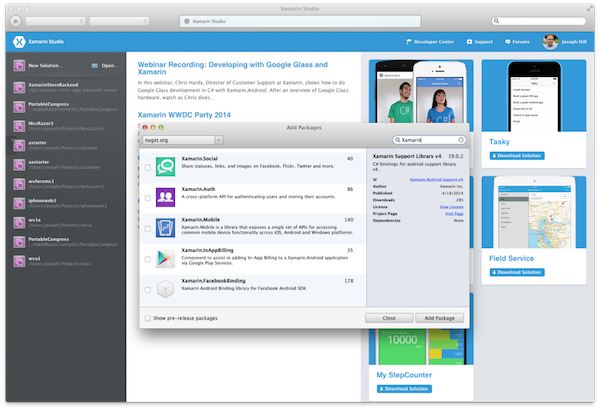Check the Xamarin.Mobile package checkbox
The image size is (600, 410).
pyautogui.click(x=148, y=229)
